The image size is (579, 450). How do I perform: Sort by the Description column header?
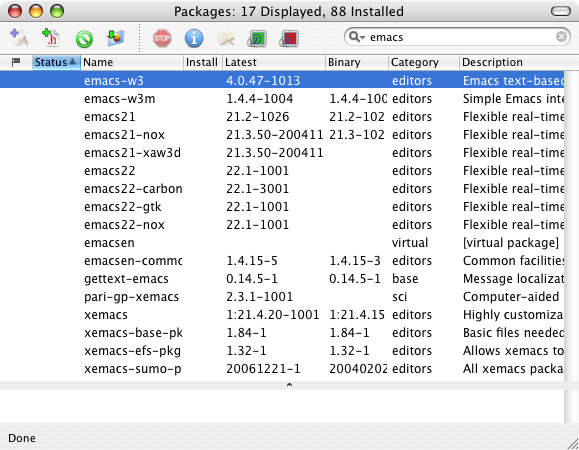click(x=519, y=62)
